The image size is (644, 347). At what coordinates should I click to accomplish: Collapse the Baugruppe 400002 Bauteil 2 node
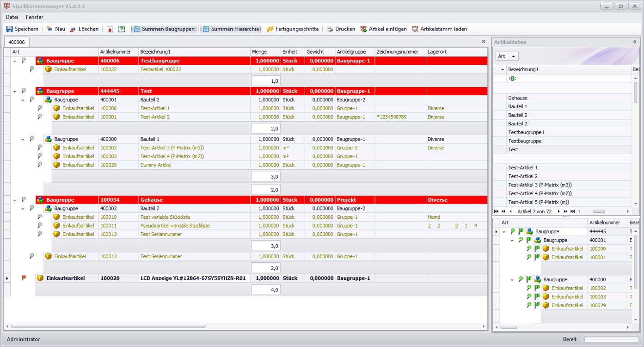pyautogui.click(x=23, y=209)
